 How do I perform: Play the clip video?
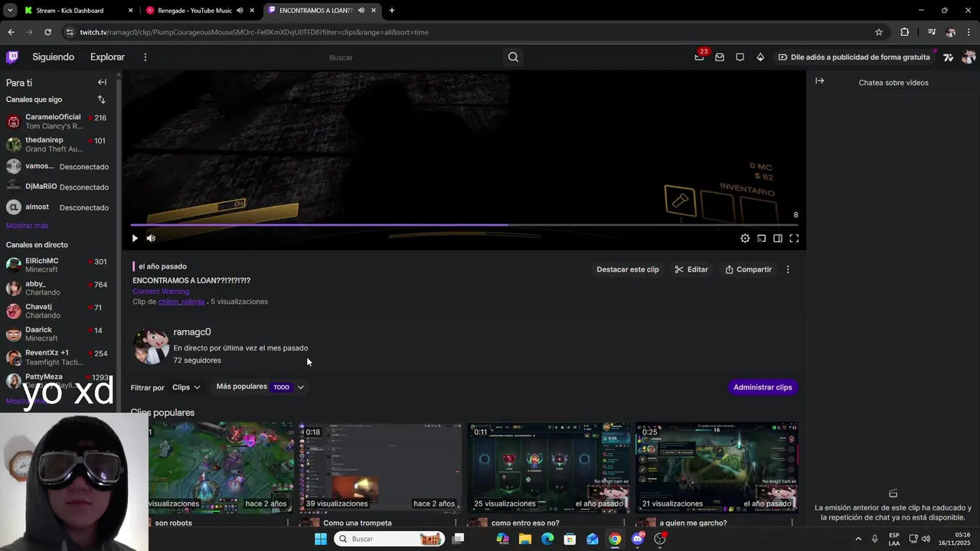[135, 238]
